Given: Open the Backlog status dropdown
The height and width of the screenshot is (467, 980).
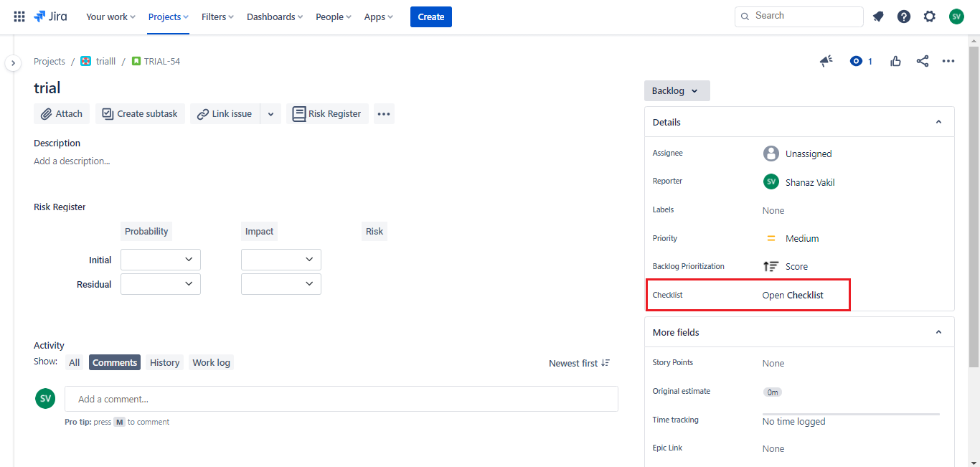Looking at the screenshot, I should [677, 91].
